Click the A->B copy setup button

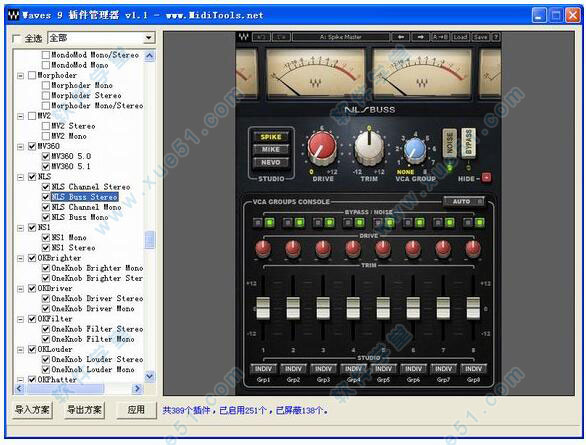click(440, 37)
